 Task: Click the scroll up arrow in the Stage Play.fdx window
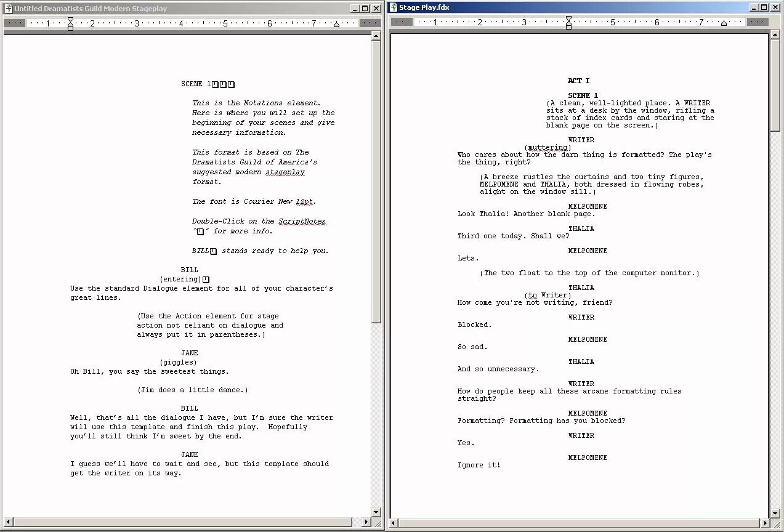click(775, 35)
